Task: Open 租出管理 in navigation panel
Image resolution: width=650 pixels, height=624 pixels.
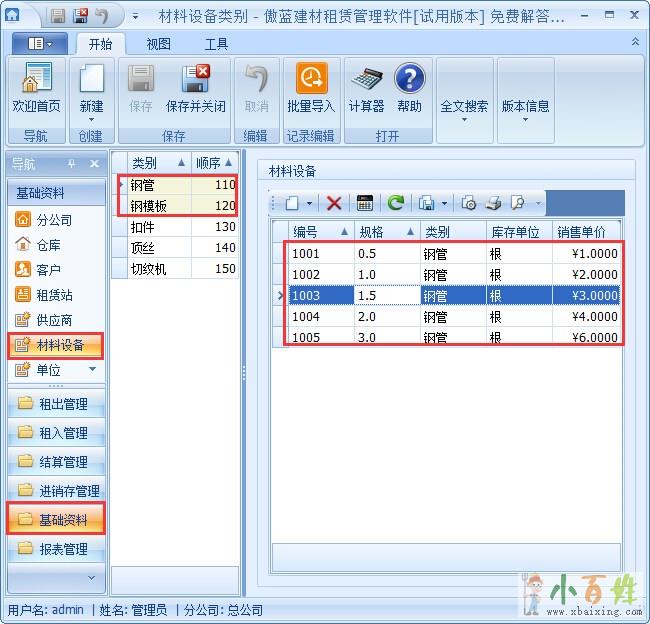Action: coord(62,404)
